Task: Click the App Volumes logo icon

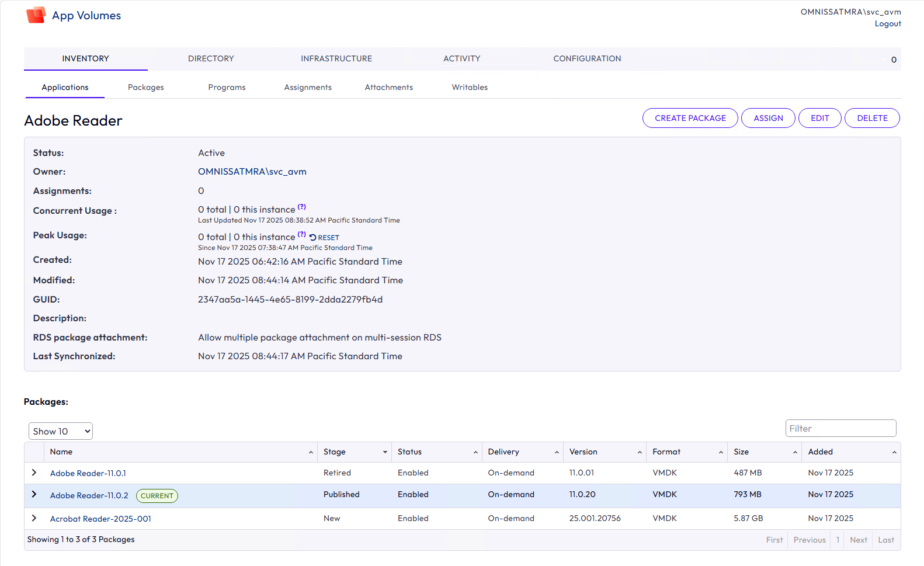Action: pyautogui.click(x=36, y=15)
